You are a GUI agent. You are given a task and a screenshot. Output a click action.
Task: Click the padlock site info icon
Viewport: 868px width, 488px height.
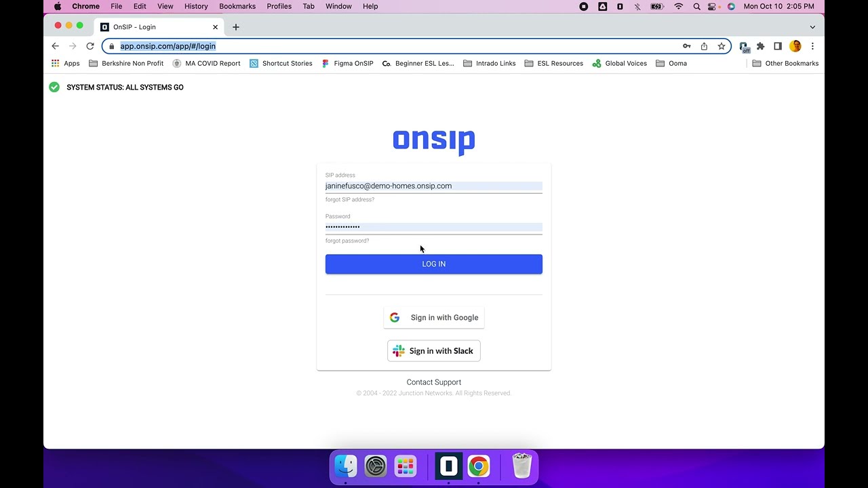click(112, 46)
